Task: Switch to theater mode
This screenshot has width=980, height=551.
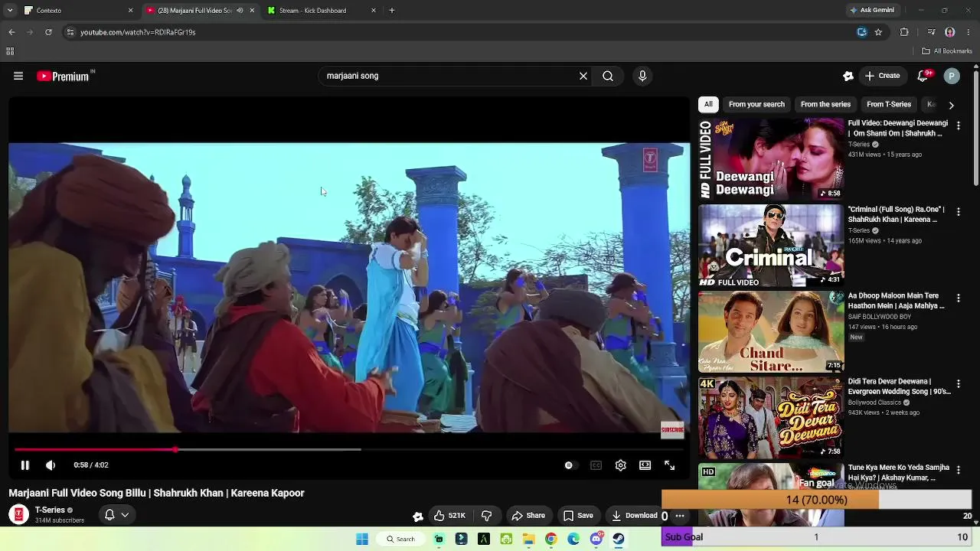Action: click(x=645, y=465)
